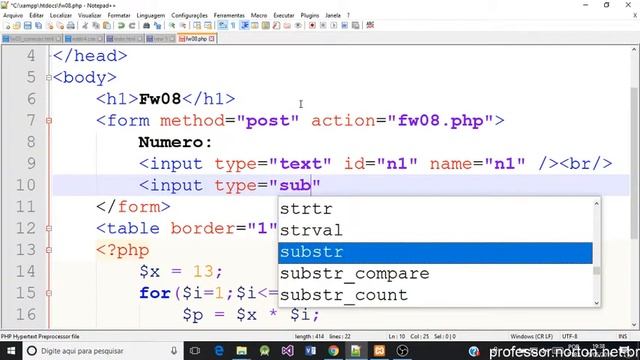640x360 pixels.
Task: Save the recorded macro toolbar icon
Action: click(356, 25)
